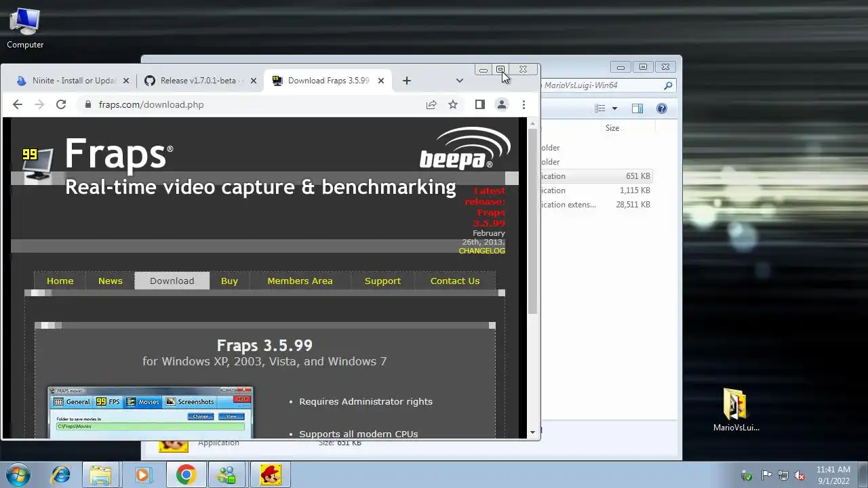Open the Download menu item
This screenshot has height=488, width=868.
(172, 281)
